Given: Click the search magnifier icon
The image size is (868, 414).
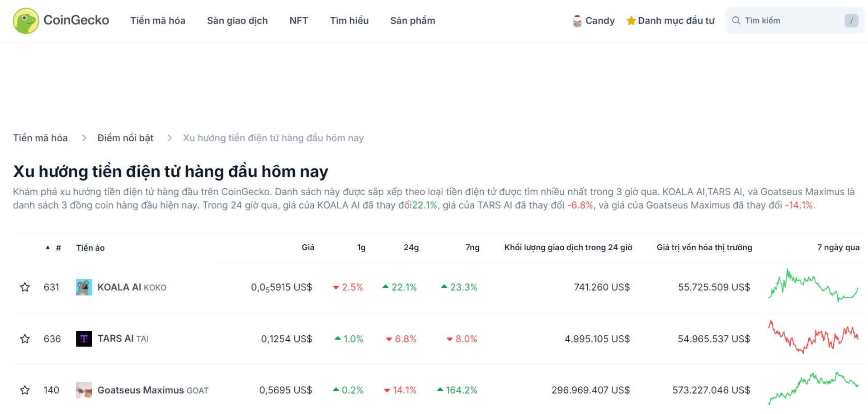Looking at the screenshot, I should pos(737,20).
